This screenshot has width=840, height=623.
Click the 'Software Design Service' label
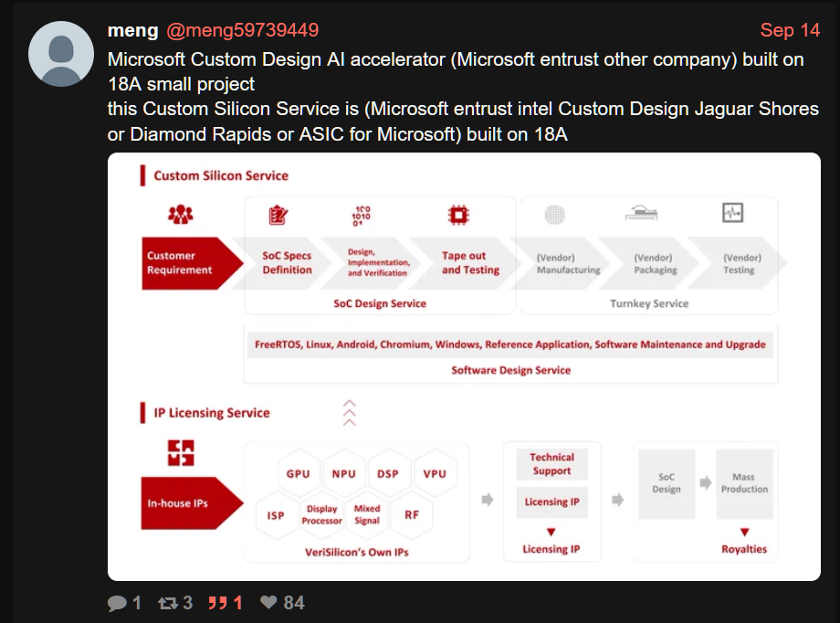pyautogui.click(x=511, y=370)
